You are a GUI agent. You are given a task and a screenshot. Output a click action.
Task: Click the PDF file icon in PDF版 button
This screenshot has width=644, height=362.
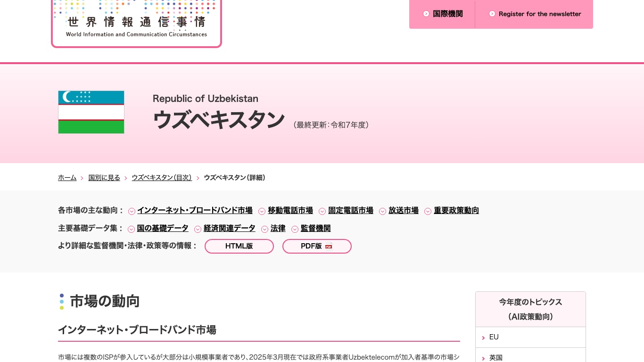[x=329, y=246]
